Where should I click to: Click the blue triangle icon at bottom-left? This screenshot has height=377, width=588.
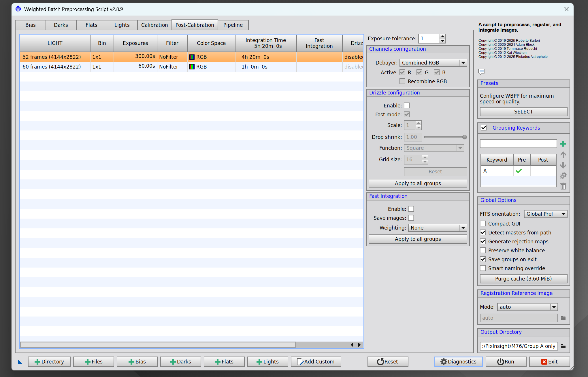(20, 362)
